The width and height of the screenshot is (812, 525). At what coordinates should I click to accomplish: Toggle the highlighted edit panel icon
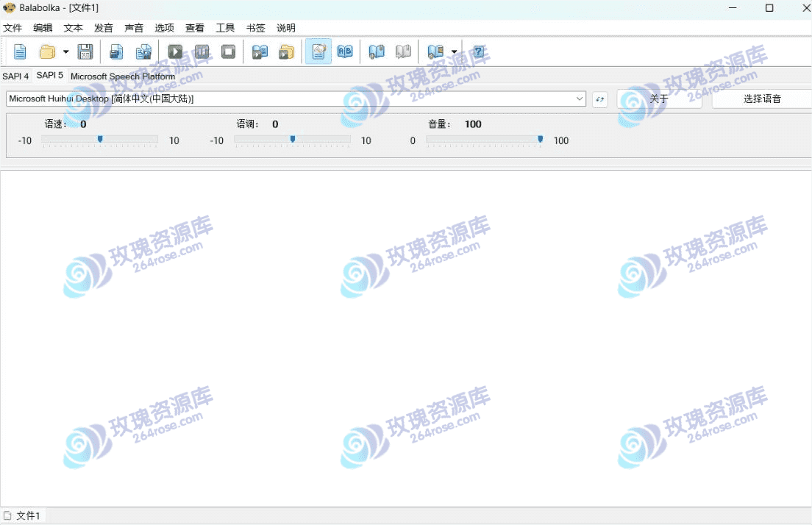tap(318, 51)
